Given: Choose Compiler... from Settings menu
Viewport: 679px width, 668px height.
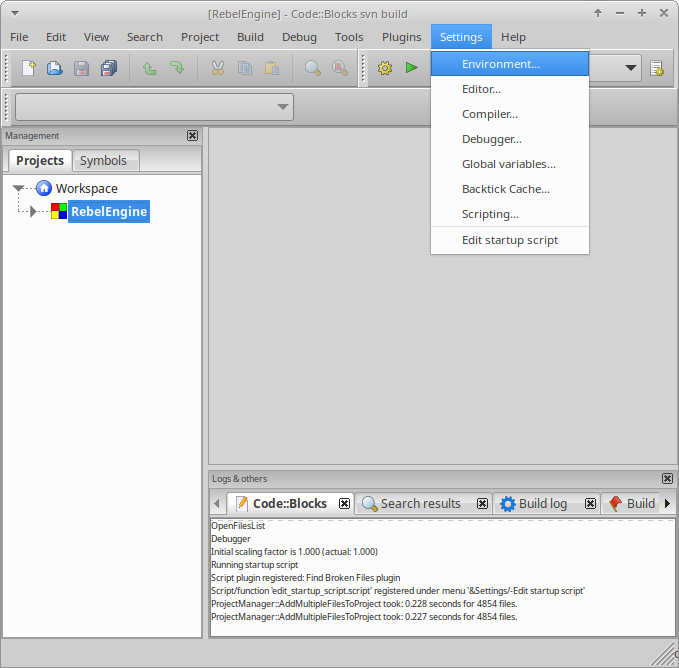Looking at the screenshot, I should [510, 114].
